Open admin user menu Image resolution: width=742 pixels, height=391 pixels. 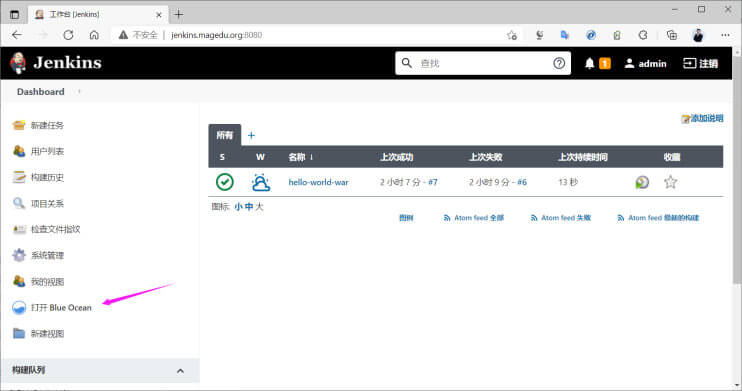(645, 63)
